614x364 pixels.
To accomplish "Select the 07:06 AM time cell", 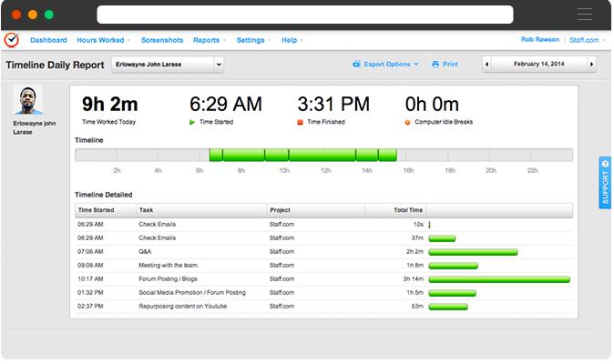I will point(90,252).
